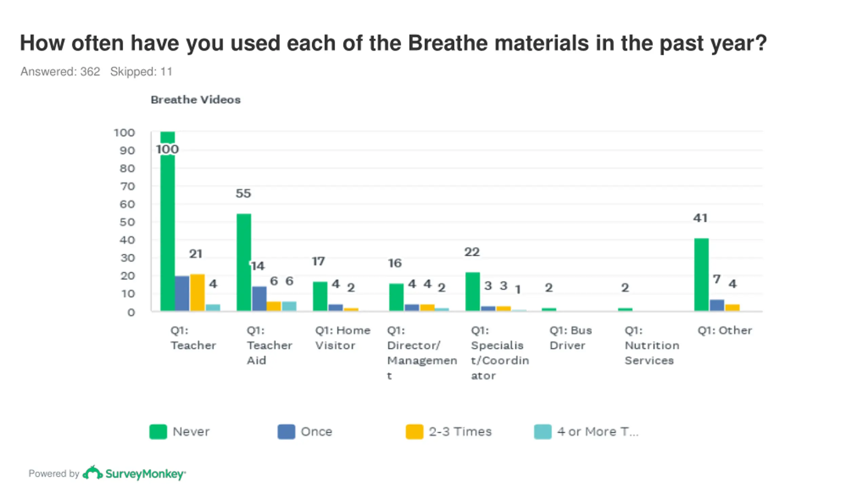Click the blue Once legend swatch
The height and width of the screenshot is (488, 868).
click(286, 431)
